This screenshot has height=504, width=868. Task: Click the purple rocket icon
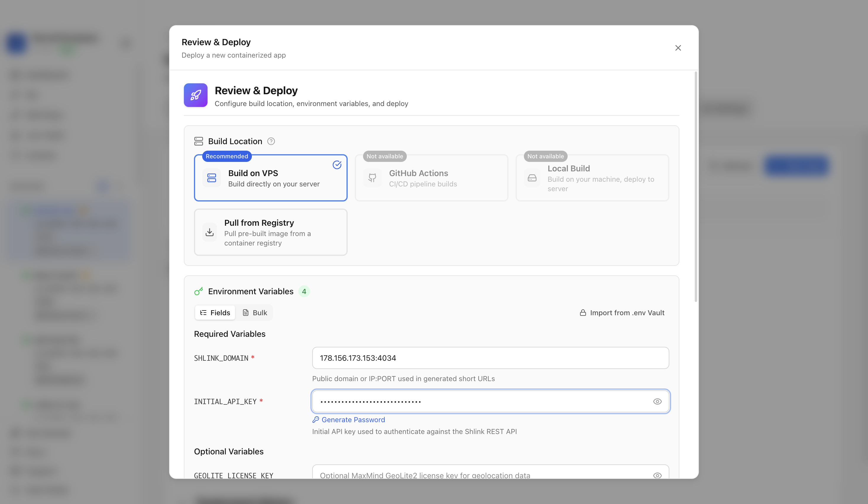tap(196, 95)
